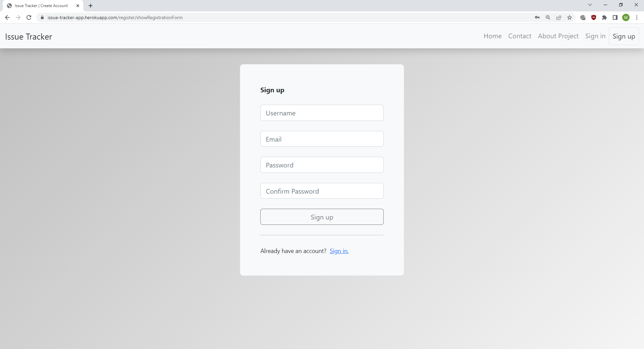Open About Project nav item

(558, 36)
